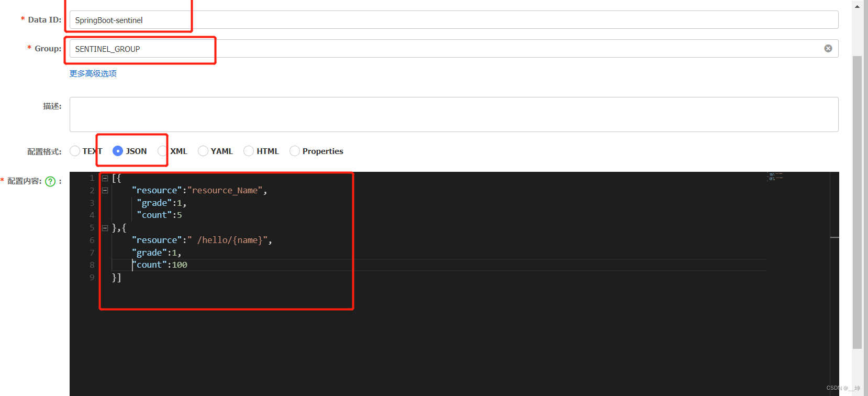Collapse the code fold on line 1
This screenshot has height=396, width=868.
105,178
